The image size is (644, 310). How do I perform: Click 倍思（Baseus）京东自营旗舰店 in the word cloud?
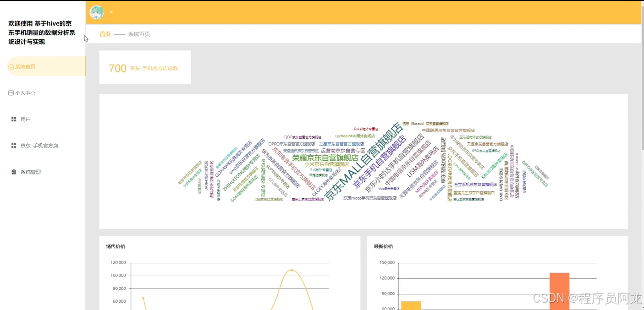point(425,124)
